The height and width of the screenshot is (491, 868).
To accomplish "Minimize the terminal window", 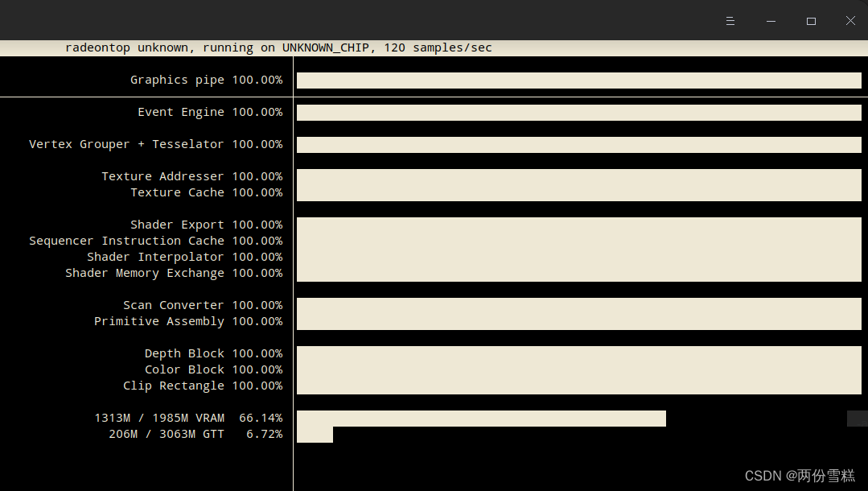I will [x=771, y=21].
